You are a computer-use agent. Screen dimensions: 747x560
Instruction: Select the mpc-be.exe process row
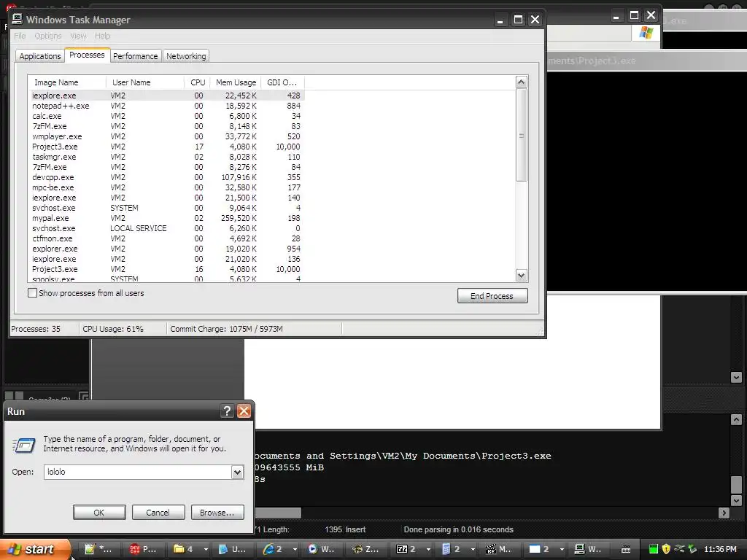[166, 187]
